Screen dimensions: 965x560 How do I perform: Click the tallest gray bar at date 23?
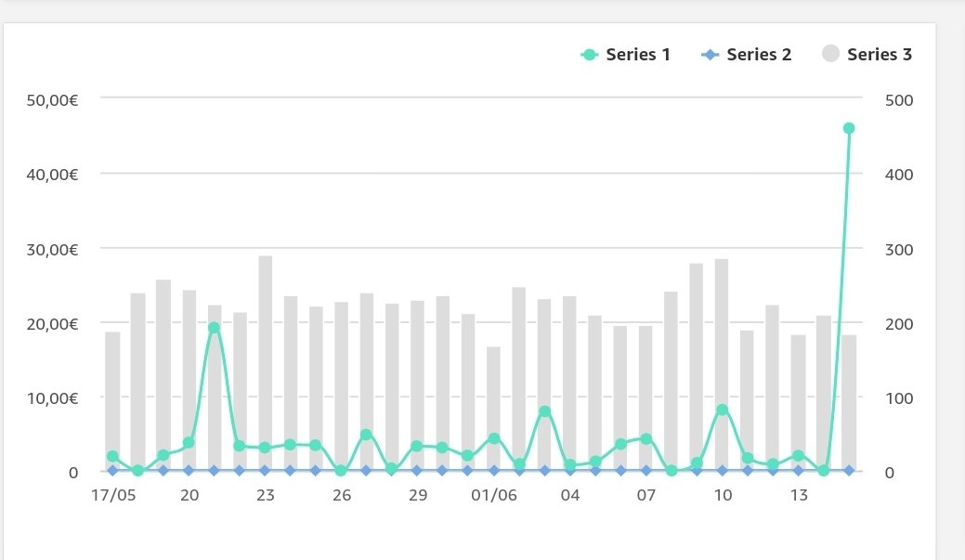pyautogui.click(x=266, y=363)
